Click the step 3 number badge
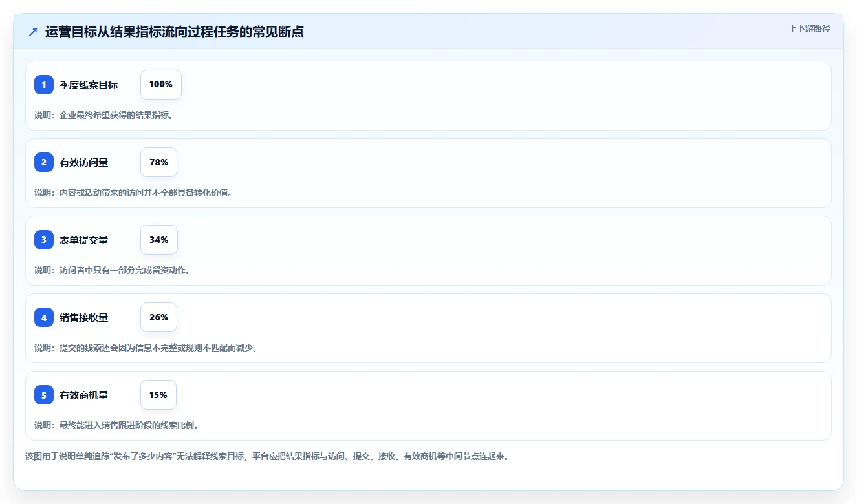 (44, 240)
